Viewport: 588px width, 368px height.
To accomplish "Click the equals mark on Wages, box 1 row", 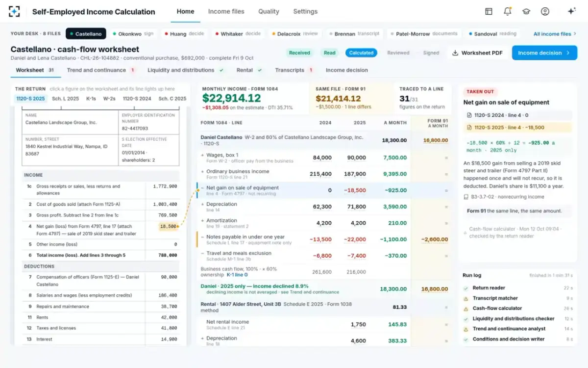I will [446, 158].
